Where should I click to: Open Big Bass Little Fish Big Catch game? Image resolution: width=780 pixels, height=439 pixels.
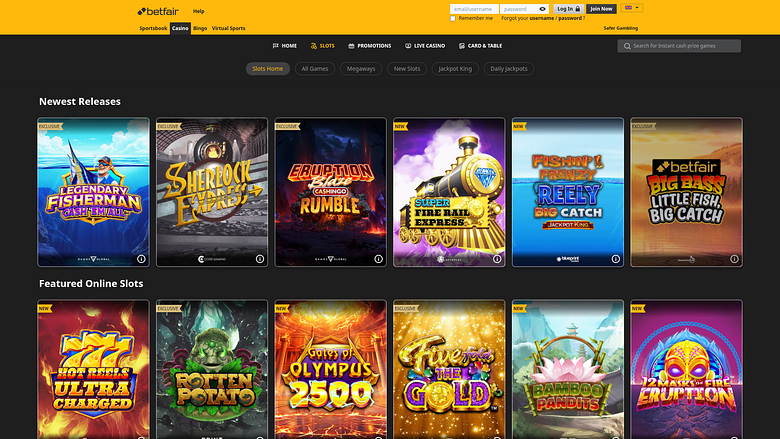686,192
